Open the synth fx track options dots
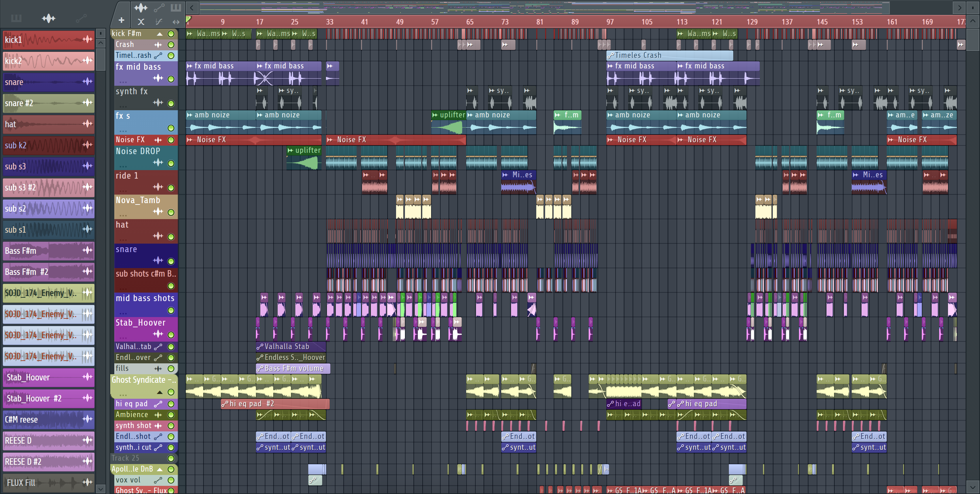This screenshot has width=980, height=494. [x=123, y=106]
